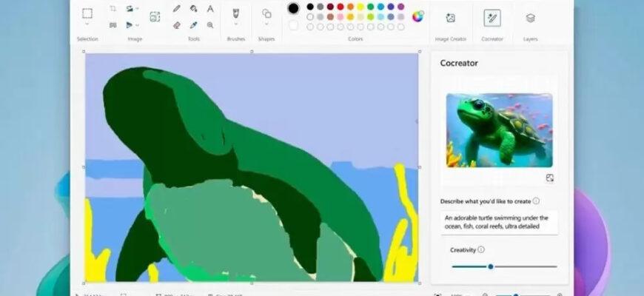644x296 pixels.
Task: Pick blue-gray second-row swatch
Action: 391,17
